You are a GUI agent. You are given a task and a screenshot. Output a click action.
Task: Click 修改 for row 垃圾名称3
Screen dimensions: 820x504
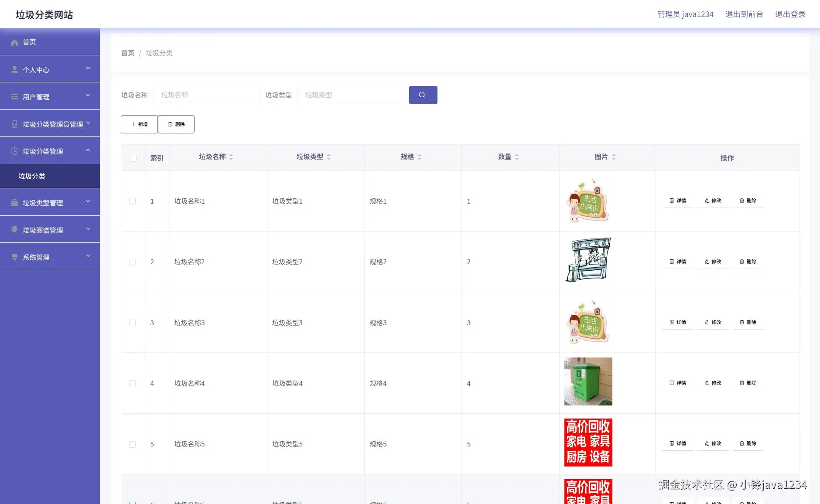(x=713, y=323)
